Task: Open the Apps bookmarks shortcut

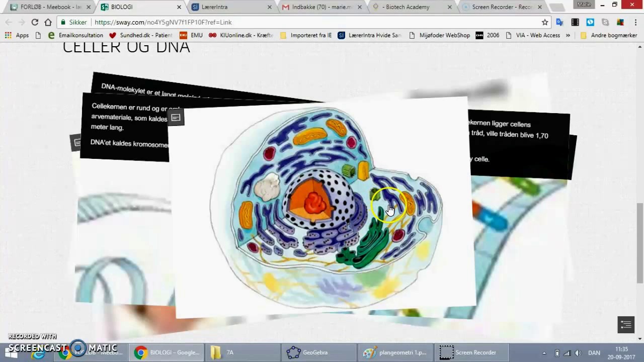Action: [x=17, y=35]
